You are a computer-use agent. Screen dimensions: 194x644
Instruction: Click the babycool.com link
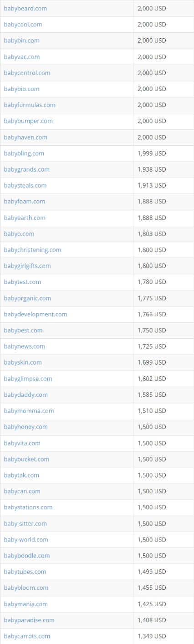tap(23, 25)
